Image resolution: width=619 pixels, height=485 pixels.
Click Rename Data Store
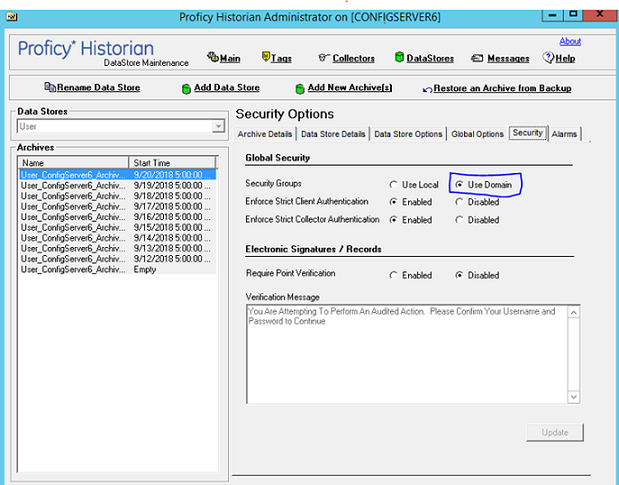[x=98, y=87]
